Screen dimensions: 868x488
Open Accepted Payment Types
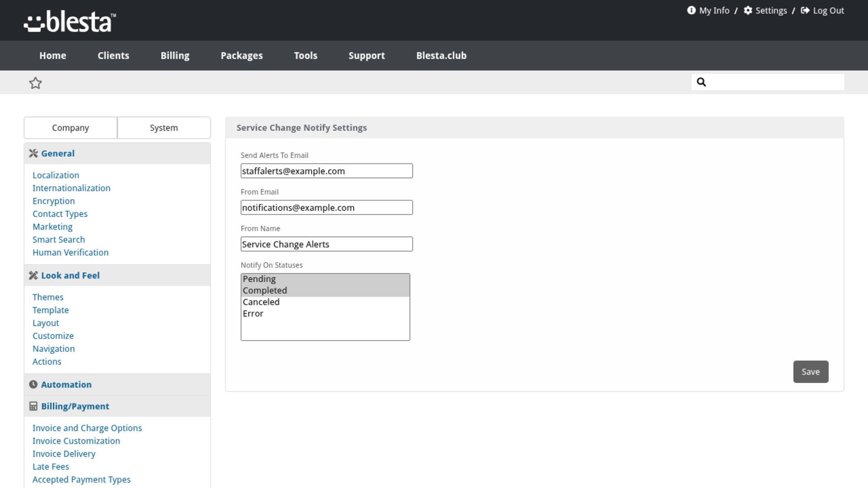pos(81,479)
